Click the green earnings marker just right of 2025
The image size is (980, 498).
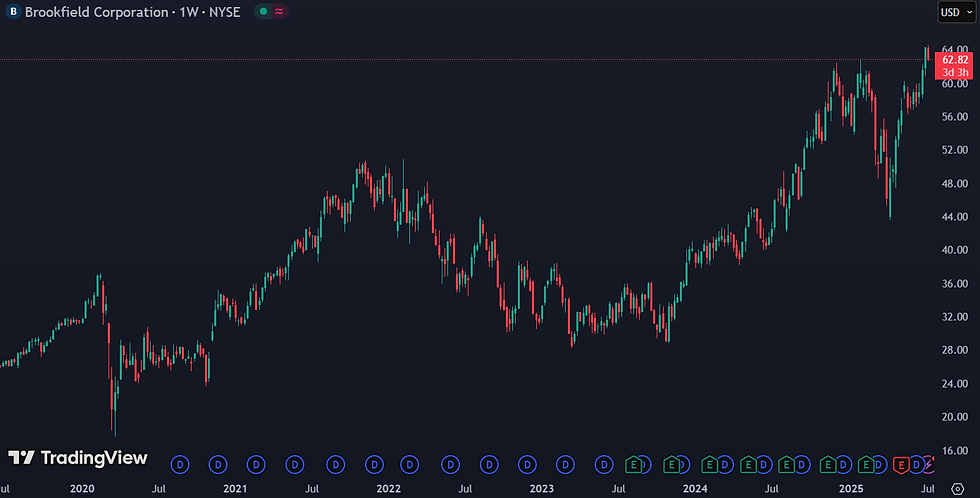point(866,464)
